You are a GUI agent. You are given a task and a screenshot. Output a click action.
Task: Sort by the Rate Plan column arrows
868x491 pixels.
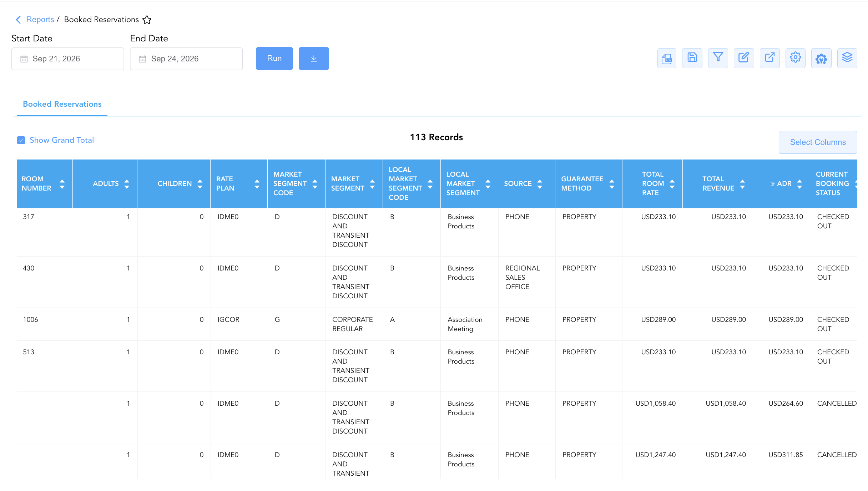tap(257, 184)
